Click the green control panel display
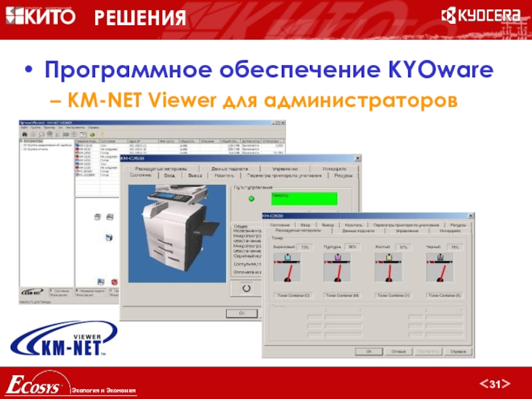The width and height of the screenshot is (532, 399). pos(305,199)
